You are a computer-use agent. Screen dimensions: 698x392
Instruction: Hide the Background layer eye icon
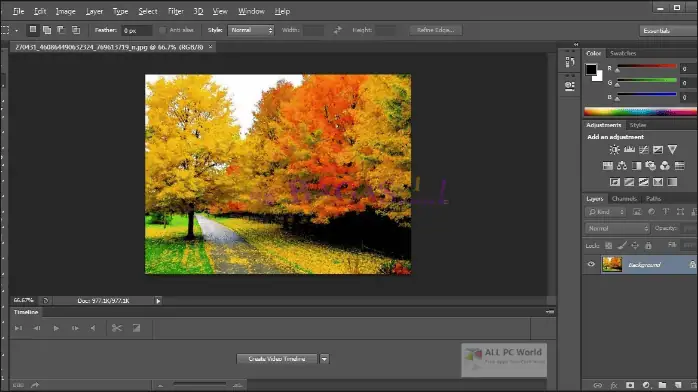click(591, 264)
